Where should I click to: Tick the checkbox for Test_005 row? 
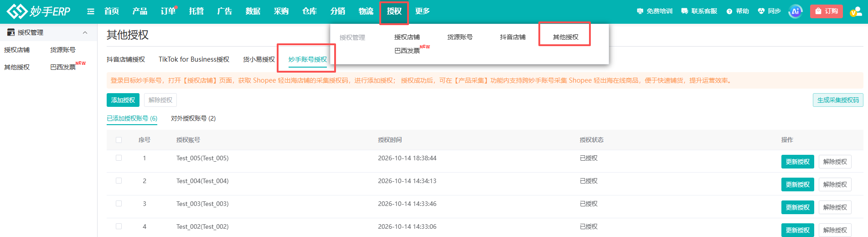click(x=119, y=158)
